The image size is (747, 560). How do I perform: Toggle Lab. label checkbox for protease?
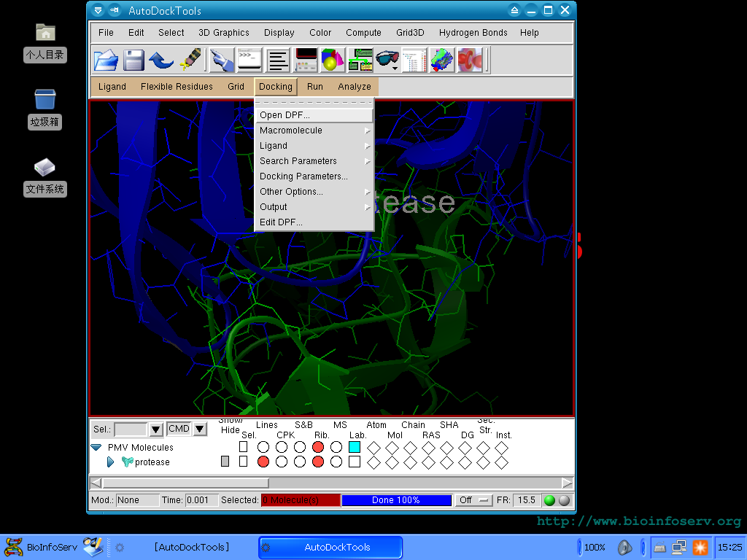click(x=355, y=462)
